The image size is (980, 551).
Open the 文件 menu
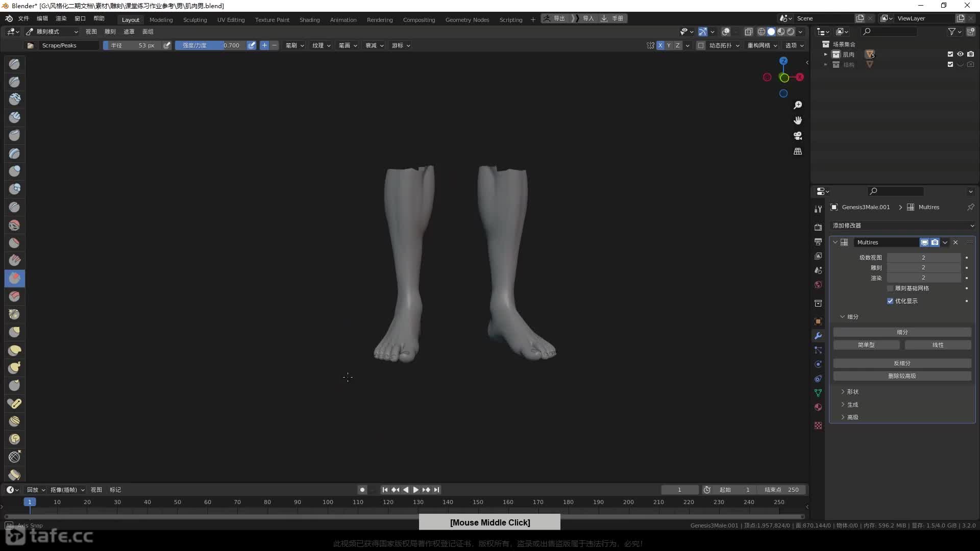point(23,18)
